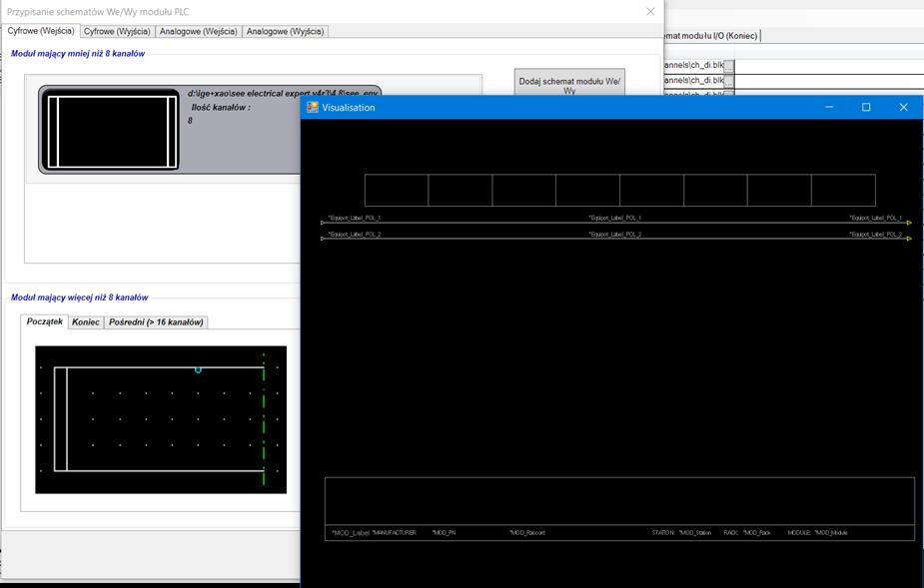Click Dodaj schemat modułu We/Wy button
Viewport: 924px width, 588px height.
569,83
